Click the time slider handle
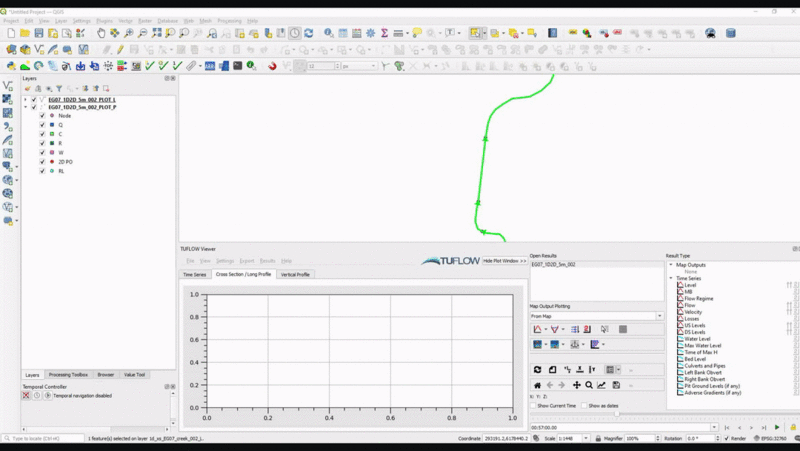Screen dimensions: 800x451 [616, 414]
